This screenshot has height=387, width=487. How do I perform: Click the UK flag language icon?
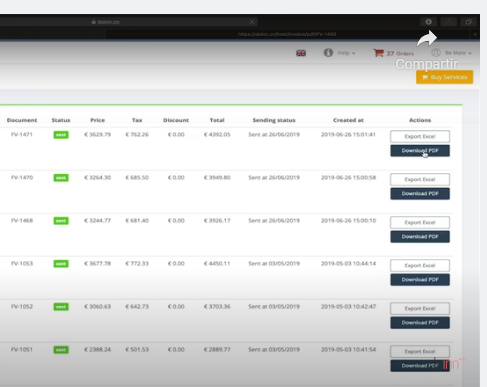[x=301, y=53]
